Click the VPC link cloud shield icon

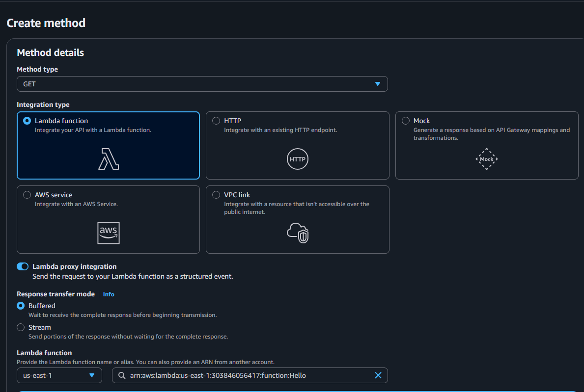(298, 233)
